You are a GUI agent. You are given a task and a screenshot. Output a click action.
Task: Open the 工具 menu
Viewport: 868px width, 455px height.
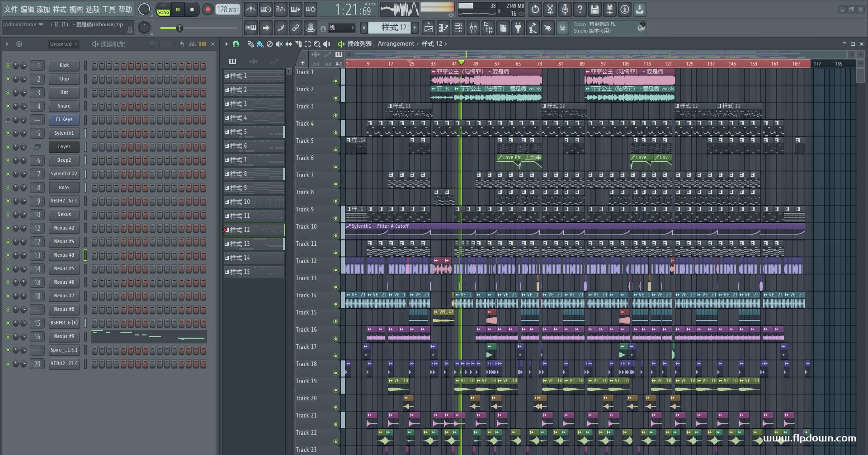[x=109, y=9]
